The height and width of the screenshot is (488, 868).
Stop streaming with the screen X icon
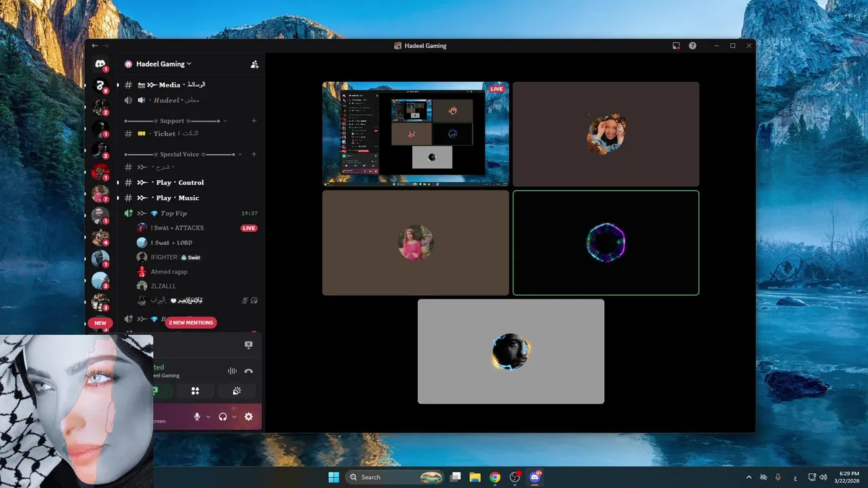point(248,345)
